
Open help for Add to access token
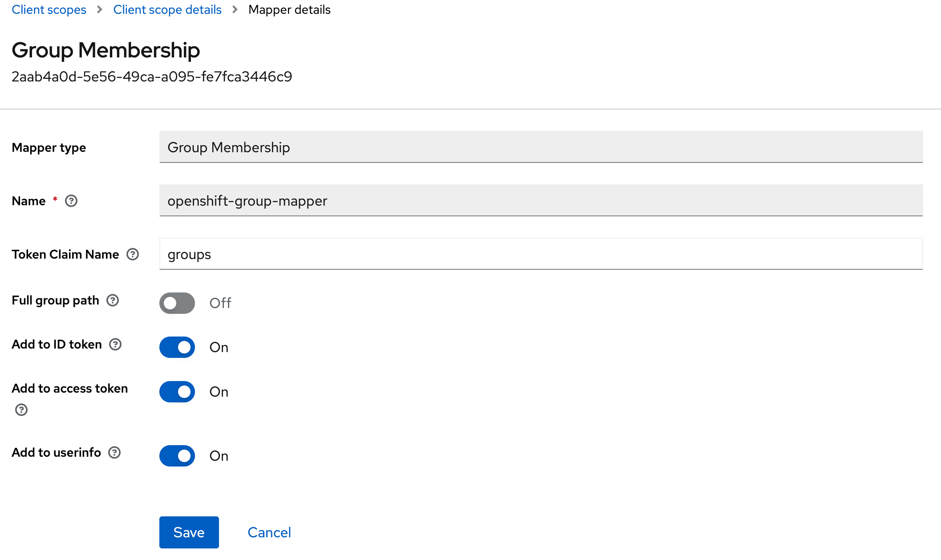click(21, 410)
